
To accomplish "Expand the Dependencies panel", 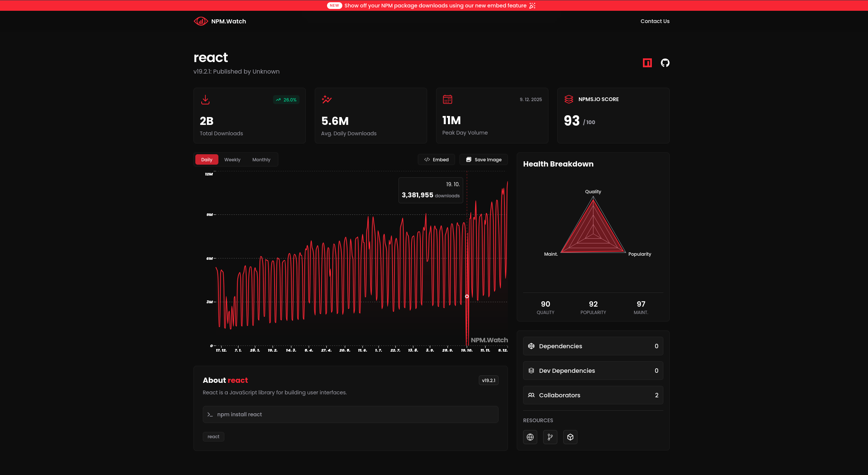I will 593,346.
